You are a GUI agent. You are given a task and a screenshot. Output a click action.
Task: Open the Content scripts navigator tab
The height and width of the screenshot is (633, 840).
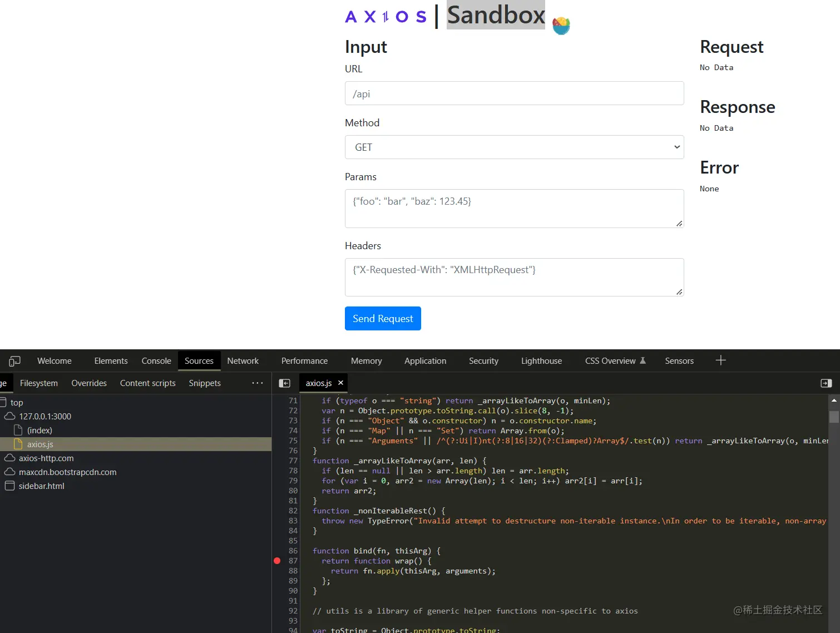148,383
